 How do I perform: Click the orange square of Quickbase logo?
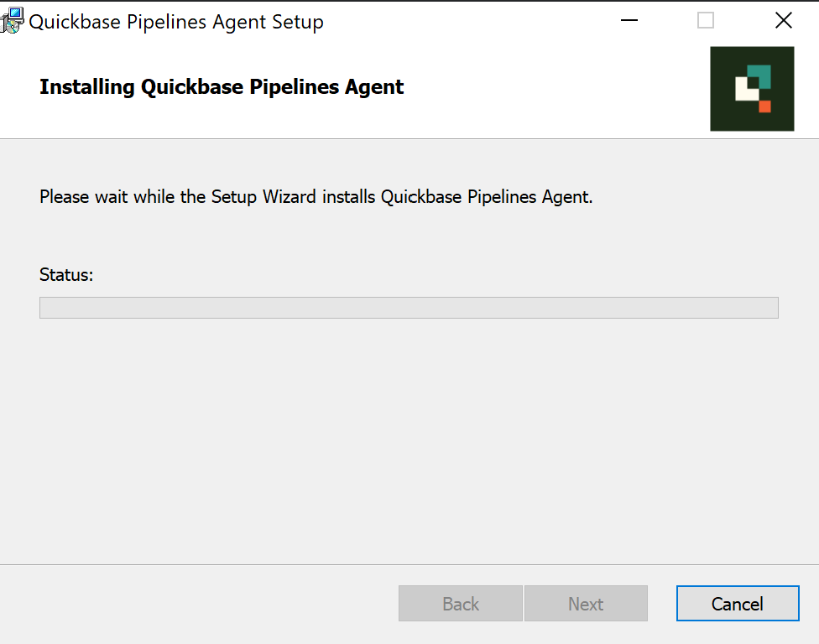tap(764, 106)
